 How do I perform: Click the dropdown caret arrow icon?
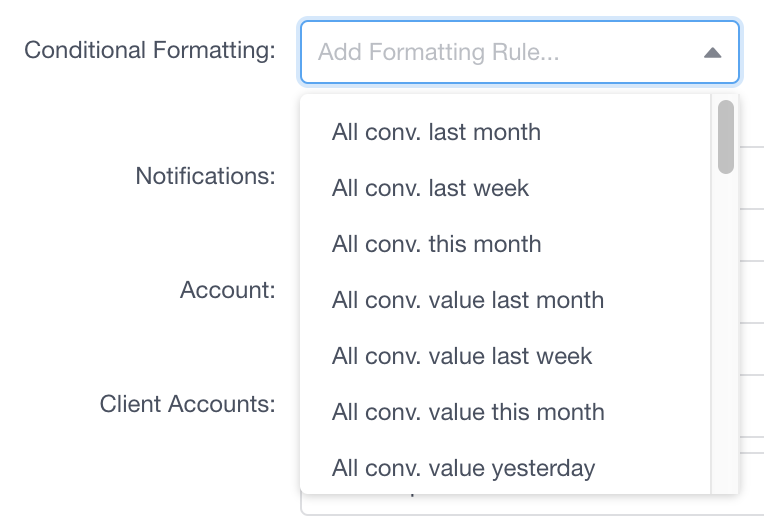(x=712, y=53)
